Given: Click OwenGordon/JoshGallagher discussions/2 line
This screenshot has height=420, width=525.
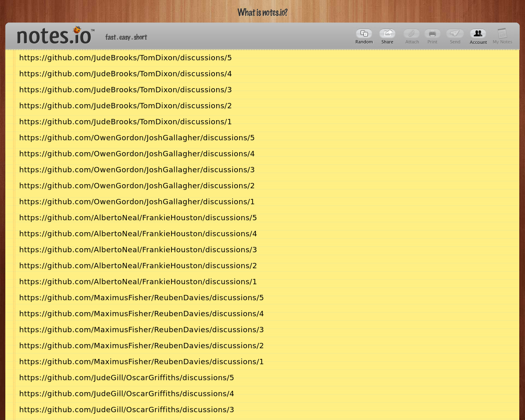Looking at the screenshot, I should tap(137, 186).
